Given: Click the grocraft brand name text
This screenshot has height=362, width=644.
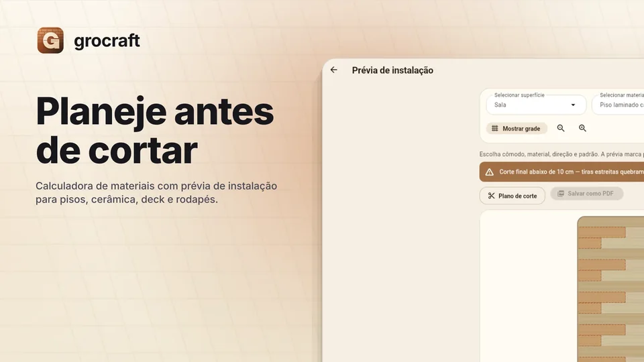Looking at the screenshot, I should coord(107,41).
